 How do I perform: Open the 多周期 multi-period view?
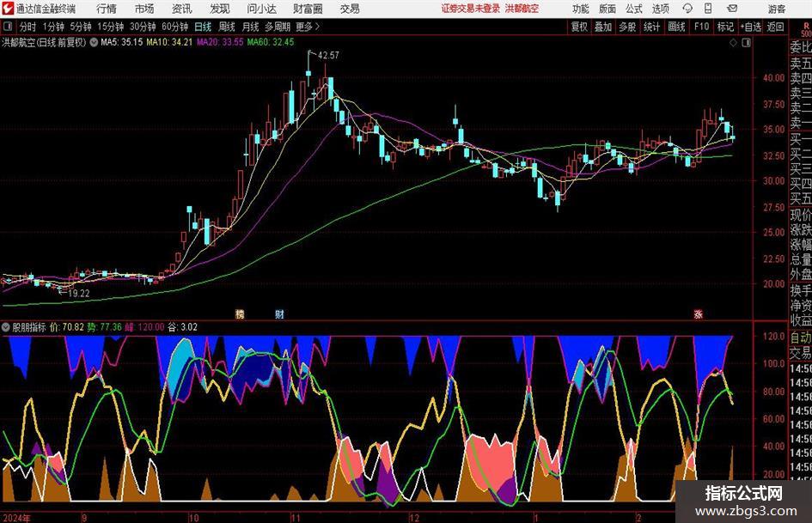pos(278,27)
